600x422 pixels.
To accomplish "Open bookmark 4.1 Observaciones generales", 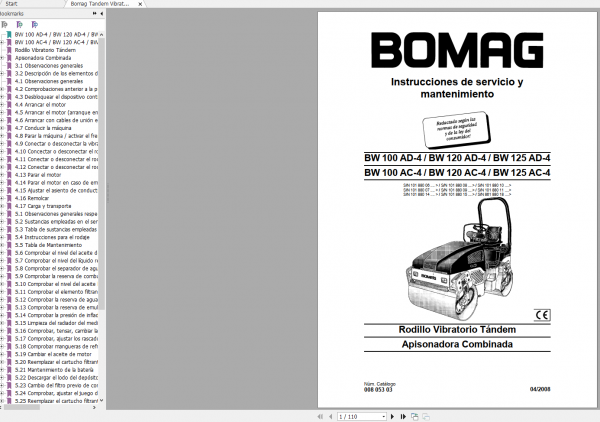I will click(x=49, y=81).
